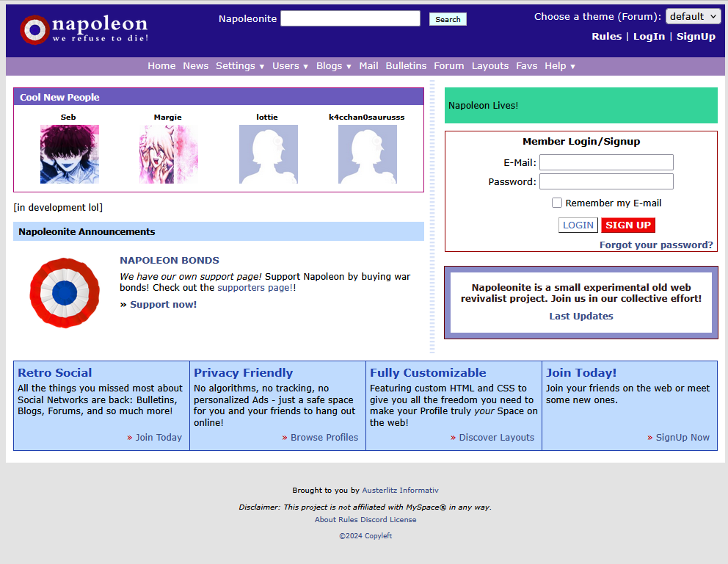Open the SignUp link in header
The image size is (728, 564).
click(x=696, y=36)
